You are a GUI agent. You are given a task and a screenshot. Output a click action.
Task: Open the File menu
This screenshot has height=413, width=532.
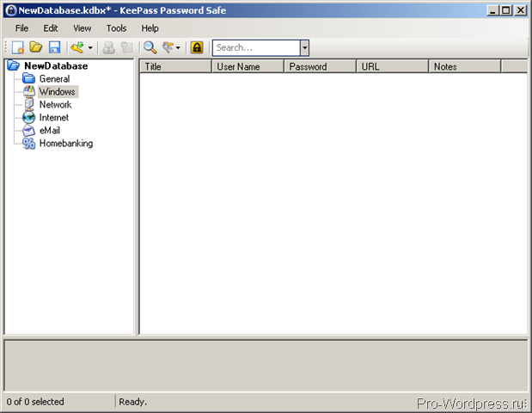21,28
